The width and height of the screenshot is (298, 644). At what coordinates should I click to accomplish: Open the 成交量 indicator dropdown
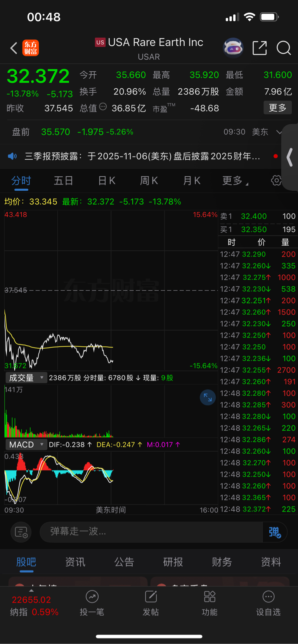pyautogui.click(x=26, y=378)
